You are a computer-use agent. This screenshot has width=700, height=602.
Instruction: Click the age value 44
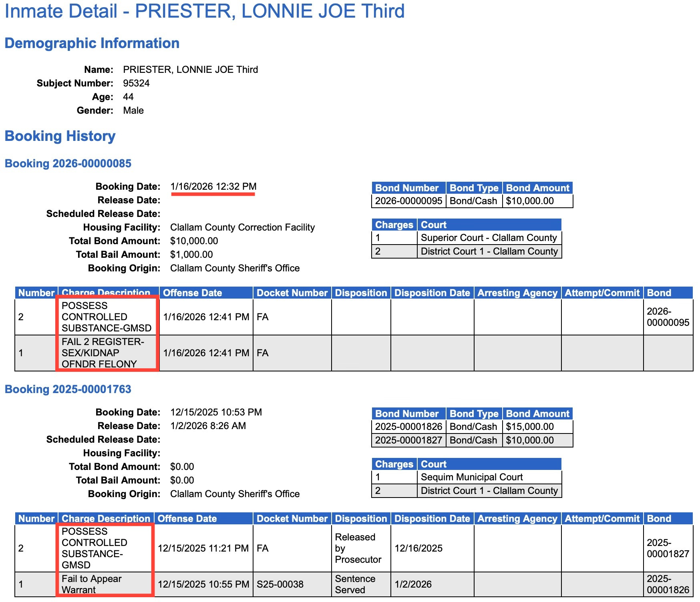128,97
